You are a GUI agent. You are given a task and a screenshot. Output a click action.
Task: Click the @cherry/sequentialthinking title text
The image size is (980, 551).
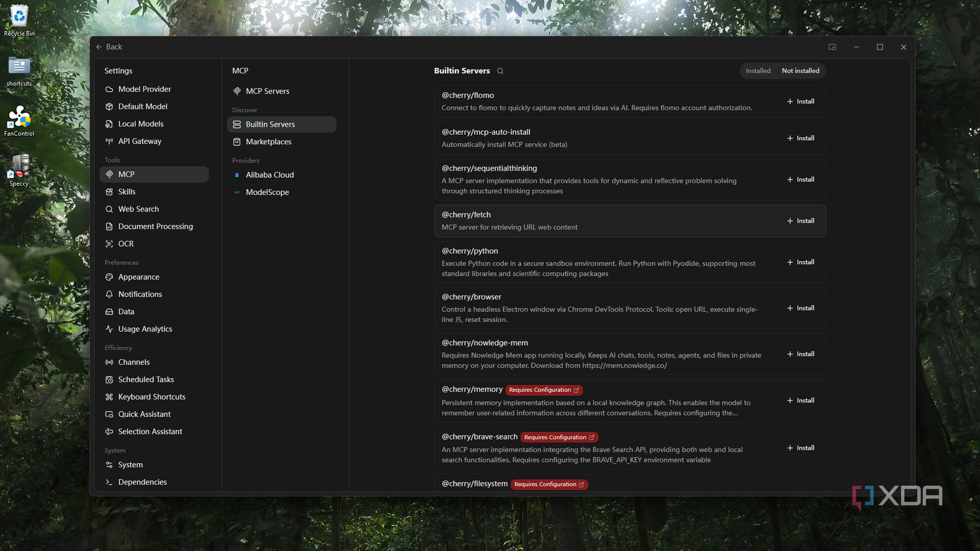coord(489,169)
